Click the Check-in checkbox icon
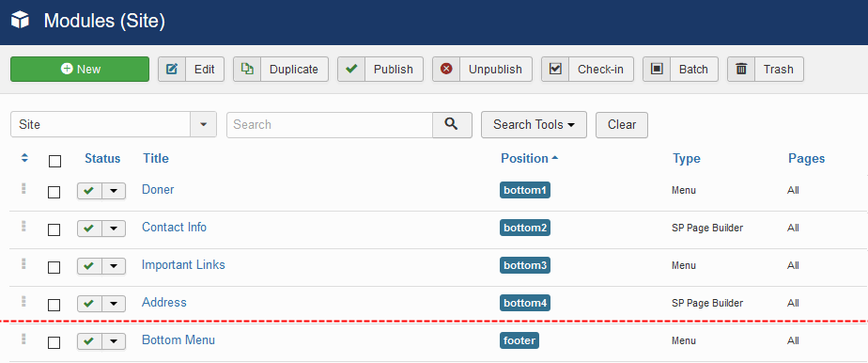 [x=555, y=70]
